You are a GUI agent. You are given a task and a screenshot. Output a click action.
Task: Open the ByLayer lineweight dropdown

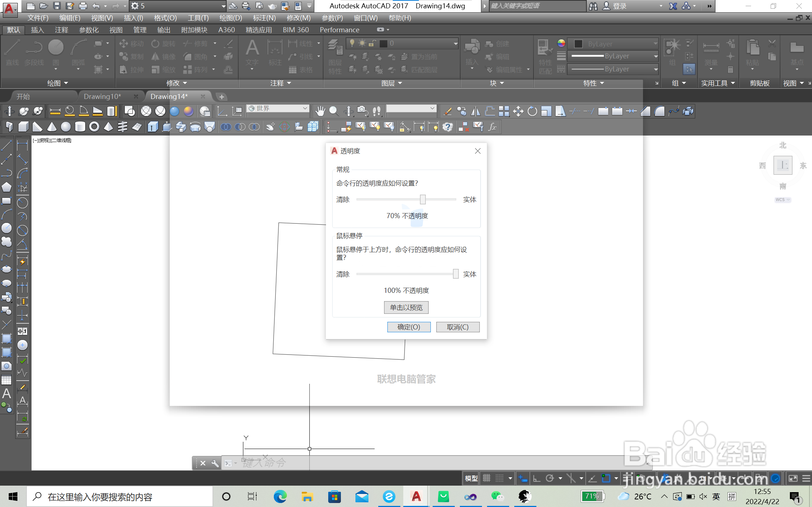click(x=613, y=56)
